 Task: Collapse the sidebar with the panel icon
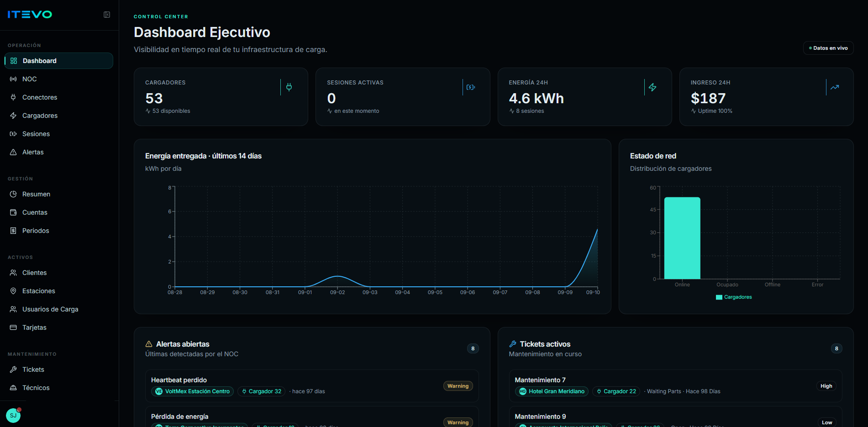pos(107,15)
